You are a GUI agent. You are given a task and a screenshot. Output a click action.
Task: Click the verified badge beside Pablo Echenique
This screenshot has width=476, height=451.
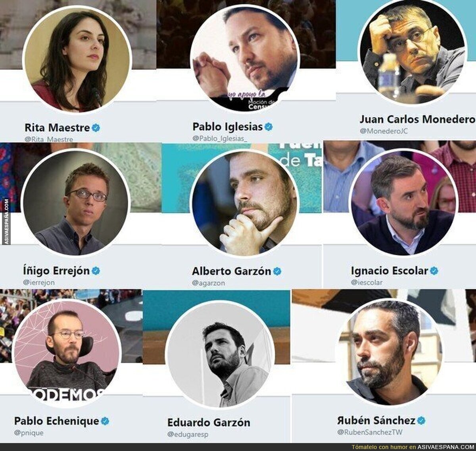tap(105, 421)
